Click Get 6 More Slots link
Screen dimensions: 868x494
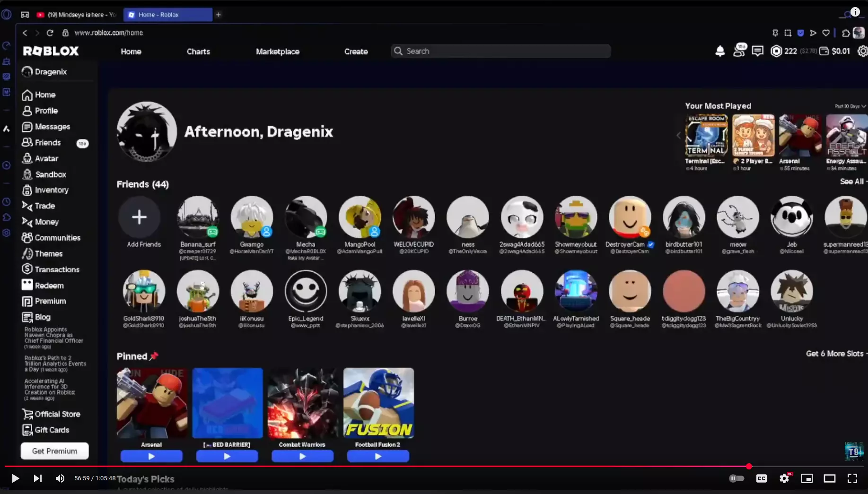(836, 354)
